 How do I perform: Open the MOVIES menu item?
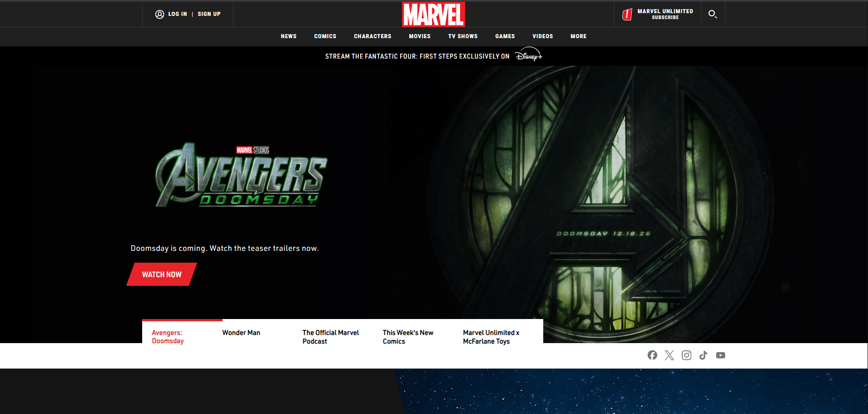tap(419, 36)
